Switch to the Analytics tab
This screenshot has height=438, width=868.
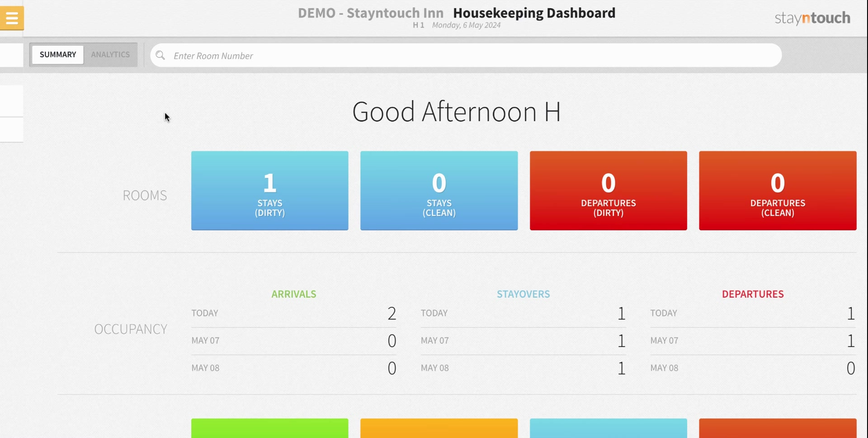tap(110, 54)
